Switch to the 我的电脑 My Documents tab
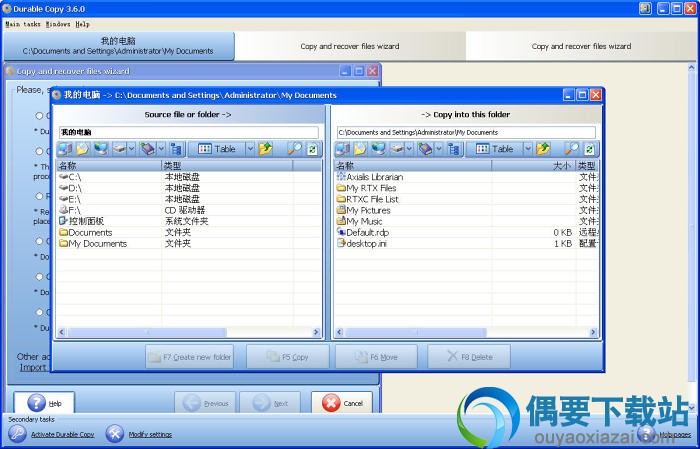 tap(118, 46)
